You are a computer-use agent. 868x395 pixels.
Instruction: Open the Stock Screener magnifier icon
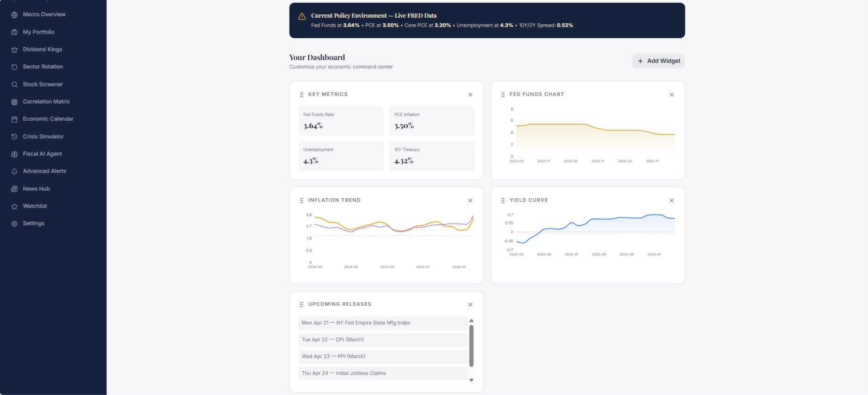click(x=14, y=84)
